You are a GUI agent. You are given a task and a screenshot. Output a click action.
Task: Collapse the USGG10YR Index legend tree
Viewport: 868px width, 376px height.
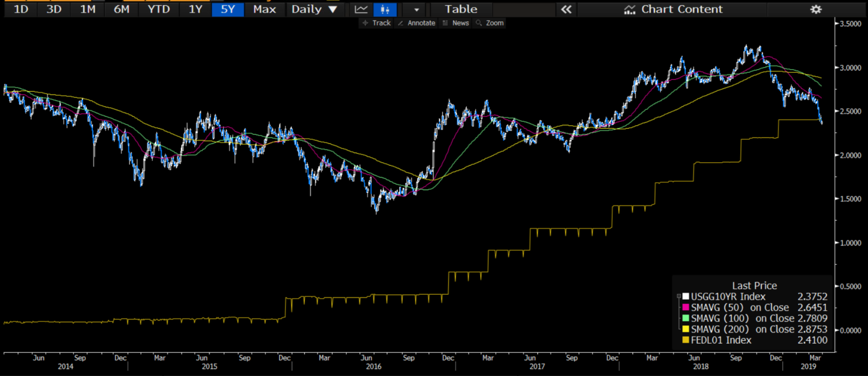(678, 296)
